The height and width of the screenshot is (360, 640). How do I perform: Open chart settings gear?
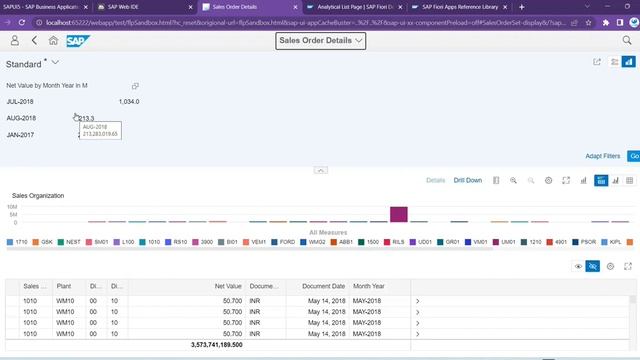(x=548, y=180)
